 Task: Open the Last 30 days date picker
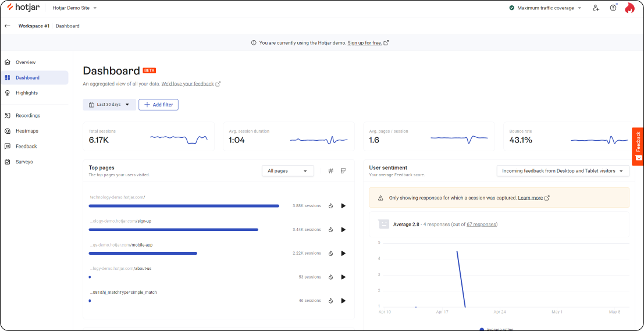click(109, 105)
